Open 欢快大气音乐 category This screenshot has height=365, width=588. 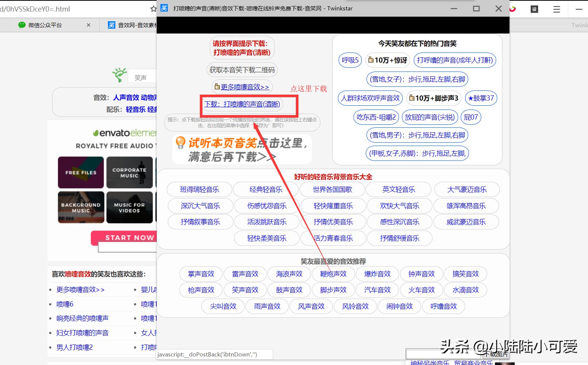point(400,206)
